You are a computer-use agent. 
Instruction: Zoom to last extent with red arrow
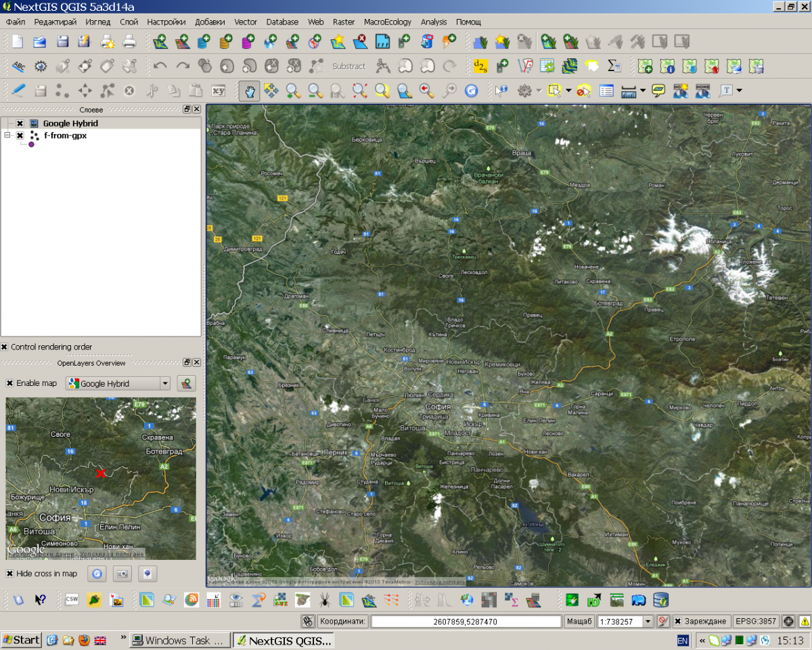[426, 91]
